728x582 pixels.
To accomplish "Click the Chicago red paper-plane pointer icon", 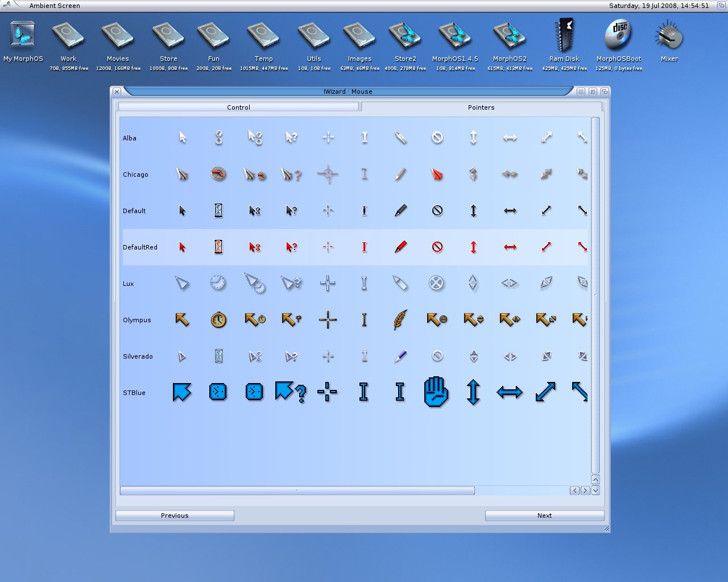I will point(437,174).
